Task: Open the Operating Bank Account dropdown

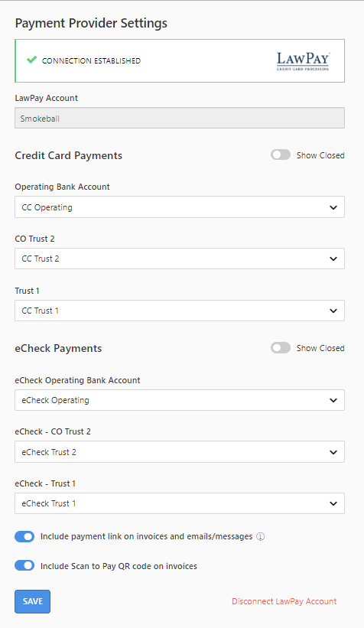Action: [180, 207]
